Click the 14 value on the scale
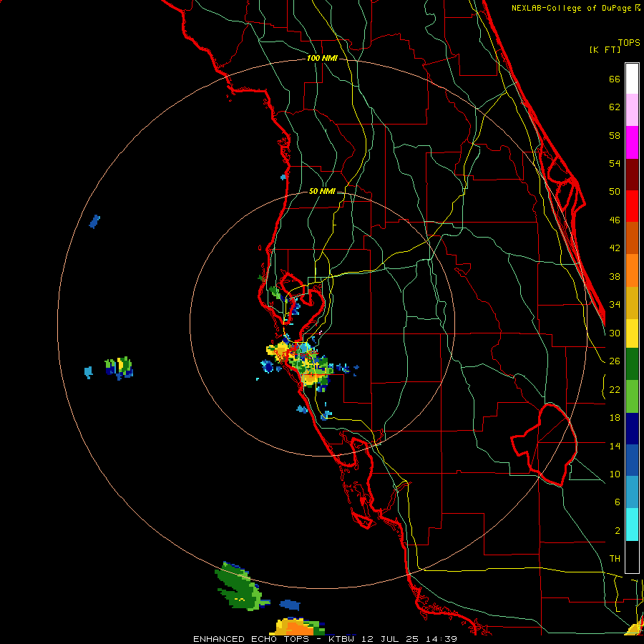 [615, 446]
